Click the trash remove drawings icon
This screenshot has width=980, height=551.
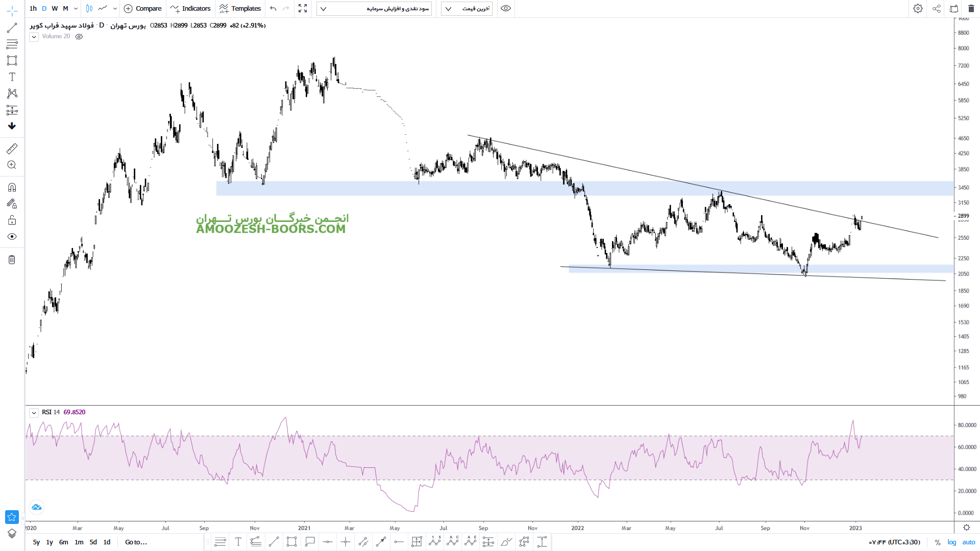[x=12, y=260]
